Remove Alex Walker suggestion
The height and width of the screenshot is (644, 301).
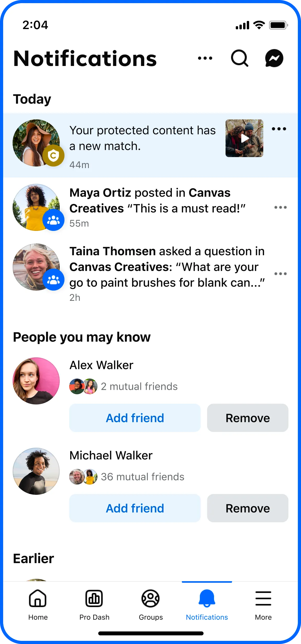(x=248, y=418)
